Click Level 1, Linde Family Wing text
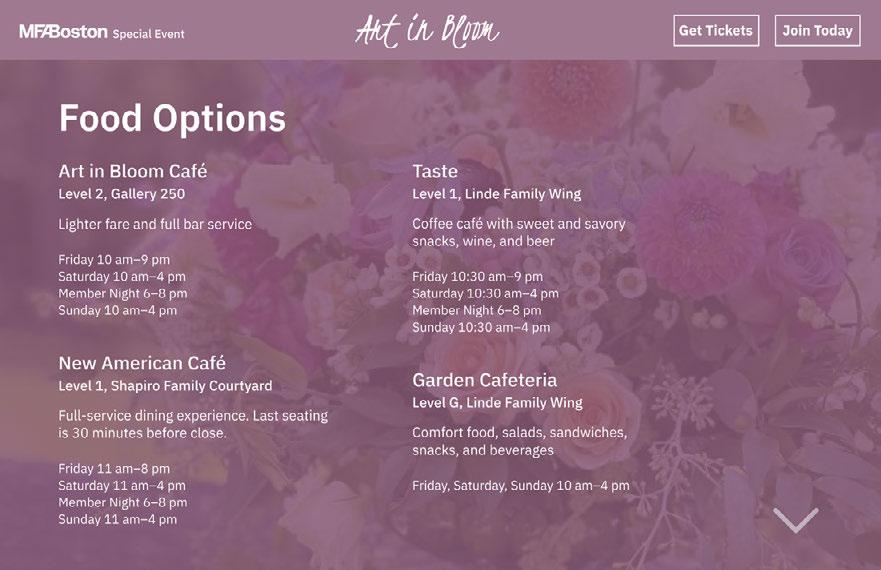 [497, 194]
